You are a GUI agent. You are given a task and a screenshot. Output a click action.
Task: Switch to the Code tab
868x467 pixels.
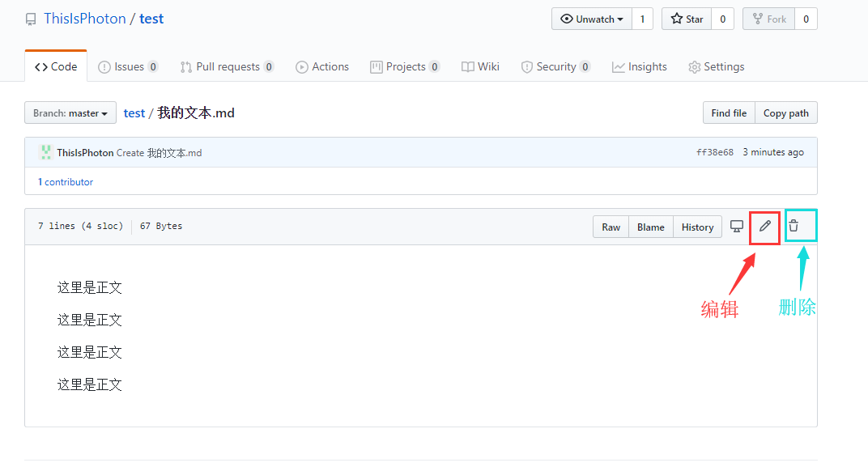pyautogui.click(x=56, y=66)
